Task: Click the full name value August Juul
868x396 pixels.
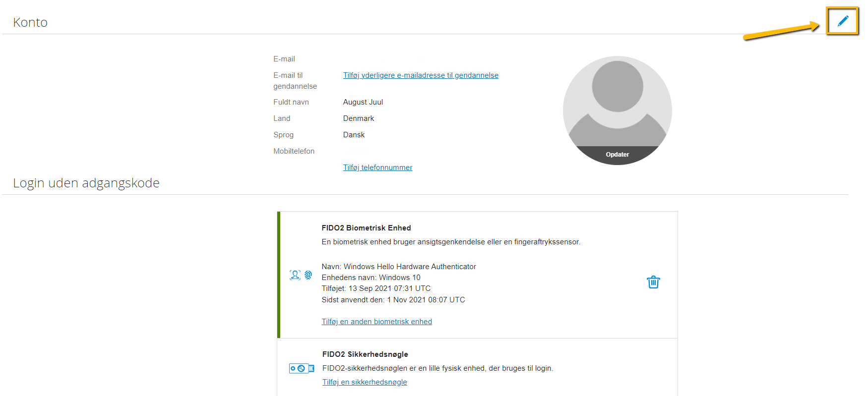Action: click(x=363, y=102)
